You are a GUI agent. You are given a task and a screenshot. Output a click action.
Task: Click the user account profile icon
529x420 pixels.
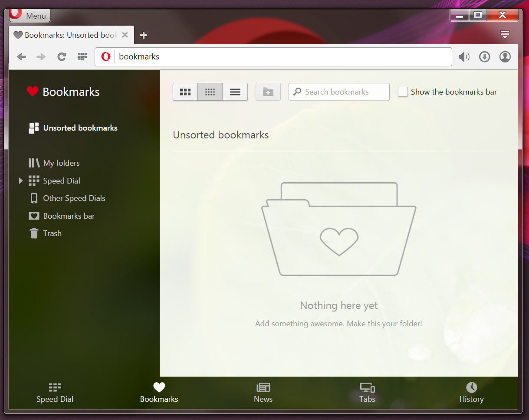(505, 57)
